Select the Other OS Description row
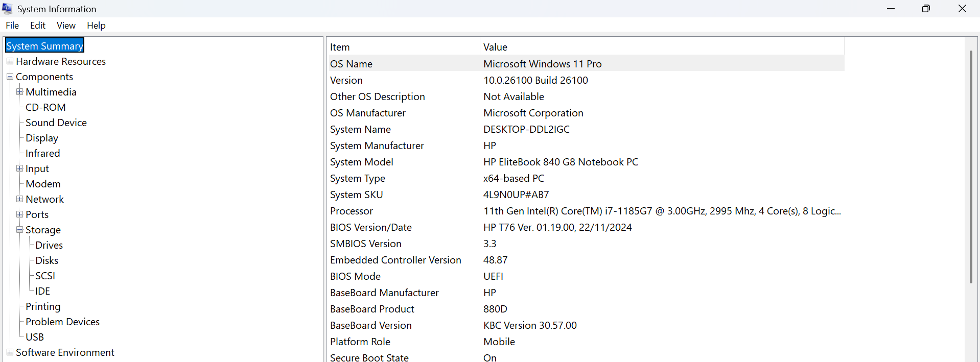Viewport: 980px width, 362px height. (x=586, y=96)
